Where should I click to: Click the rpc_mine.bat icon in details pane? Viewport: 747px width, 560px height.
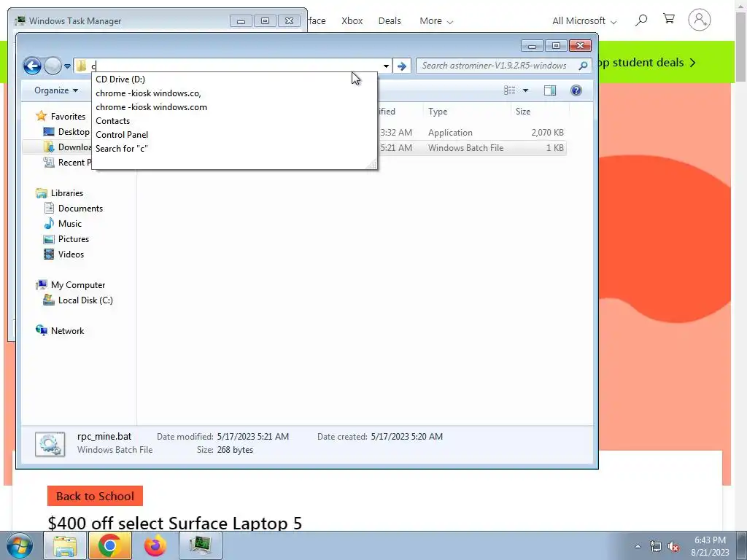point(50,444)
